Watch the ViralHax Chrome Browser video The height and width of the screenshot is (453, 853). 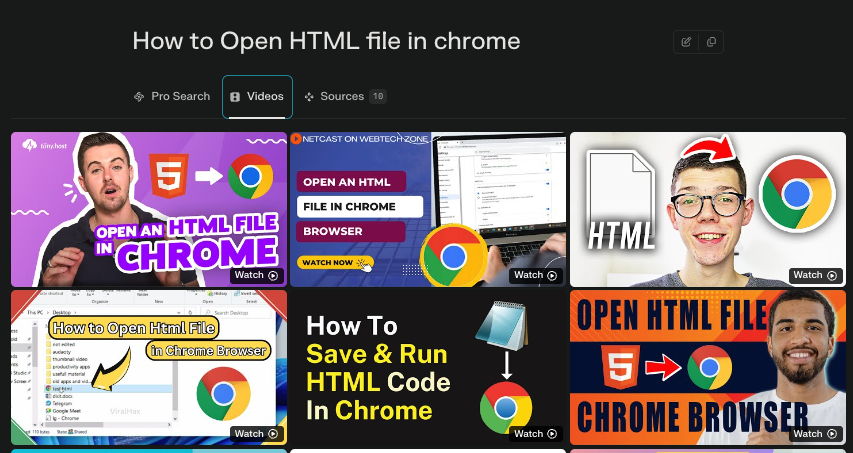(x=257, y=433)
